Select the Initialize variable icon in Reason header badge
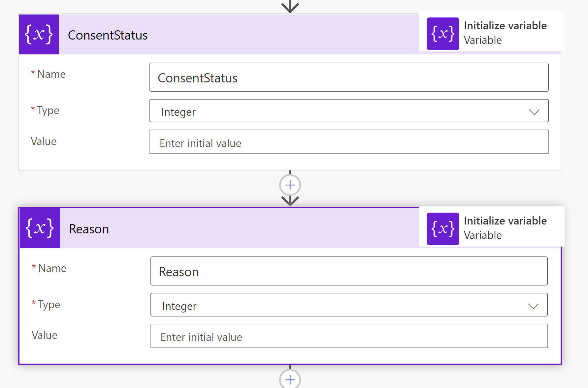Image resolution: width=588 pixels, height=388 pixels. pos(442,228)
